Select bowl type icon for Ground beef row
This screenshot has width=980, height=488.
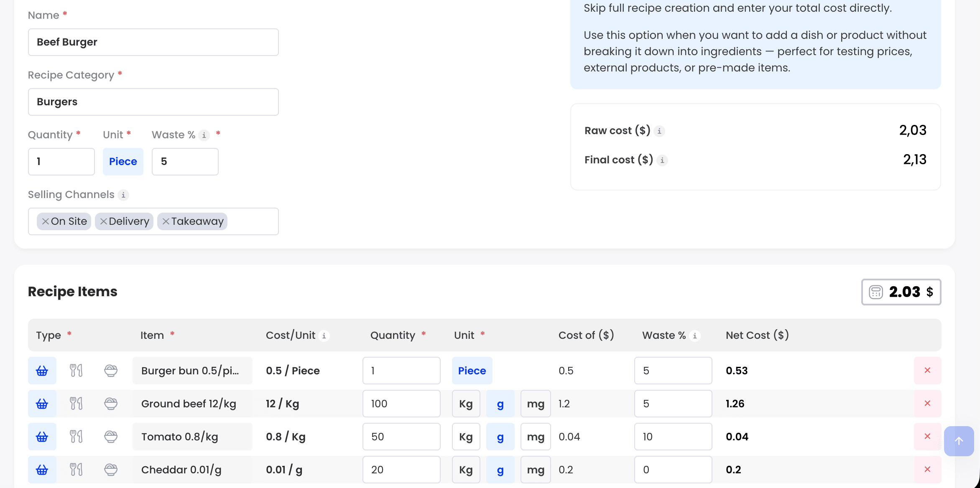point(111,404)
